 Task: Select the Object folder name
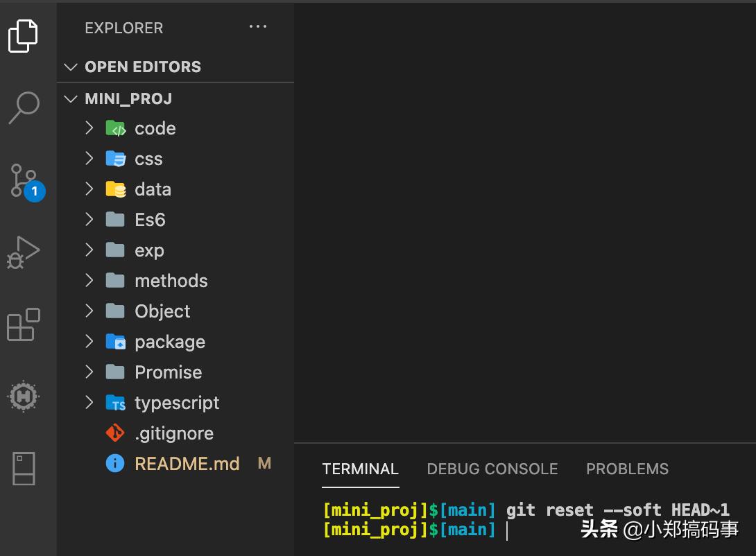[x=162, y=312]
